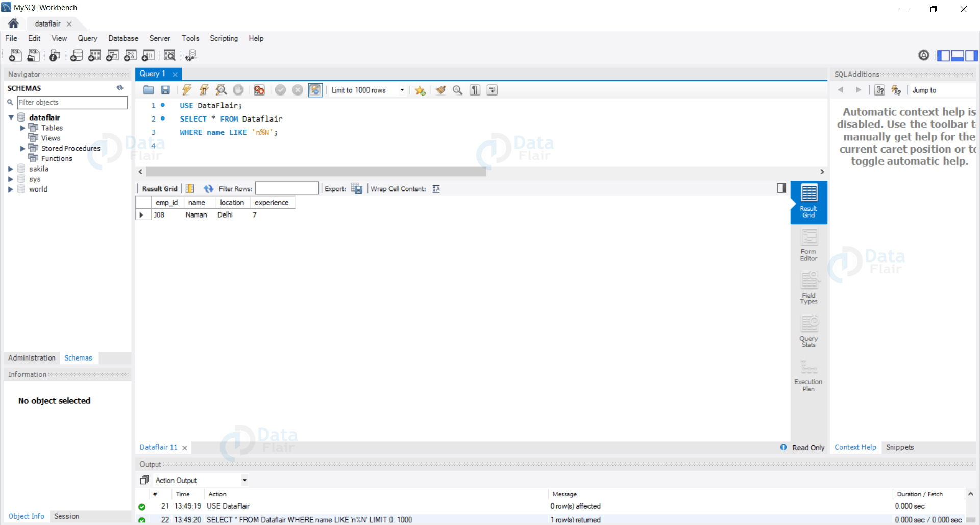Stop query execution icon
The height and width of the screenshot is (525, 980).
click(x=238, y=90)
